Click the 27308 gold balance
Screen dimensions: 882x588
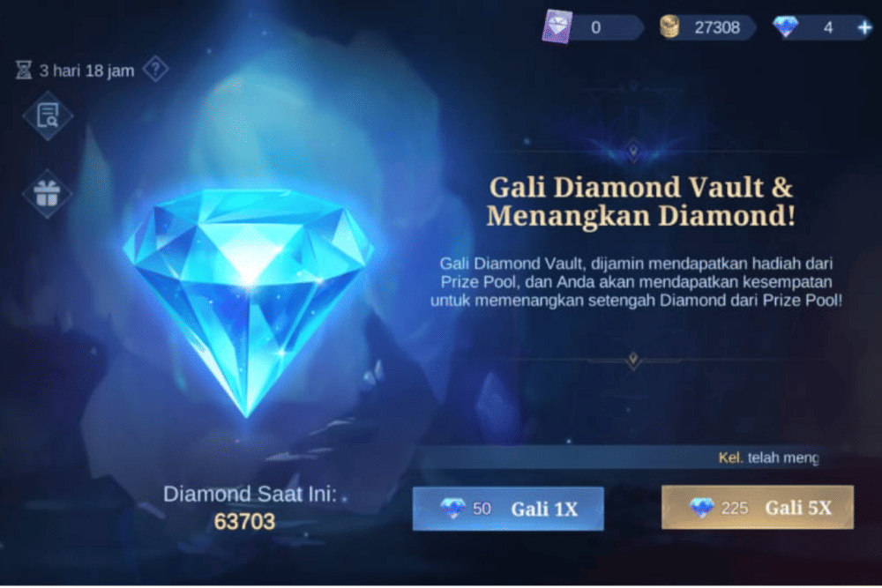coord(716,27)
